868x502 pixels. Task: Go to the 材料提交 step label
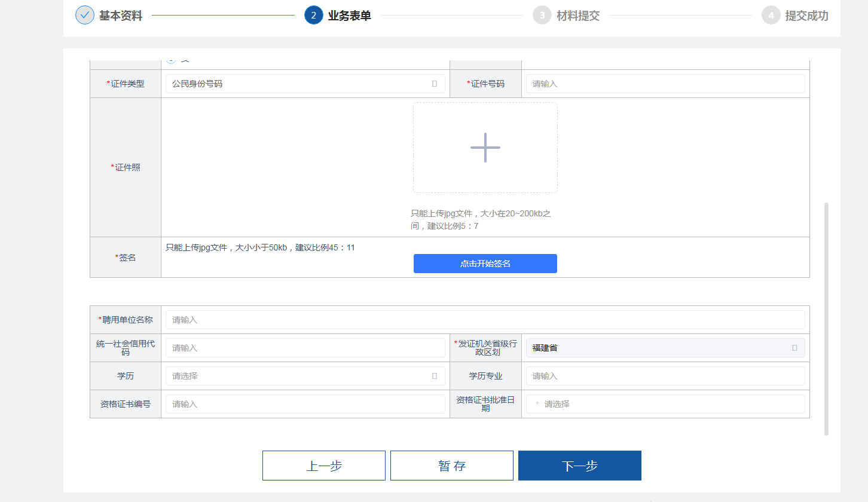click(x=577, y=16)
